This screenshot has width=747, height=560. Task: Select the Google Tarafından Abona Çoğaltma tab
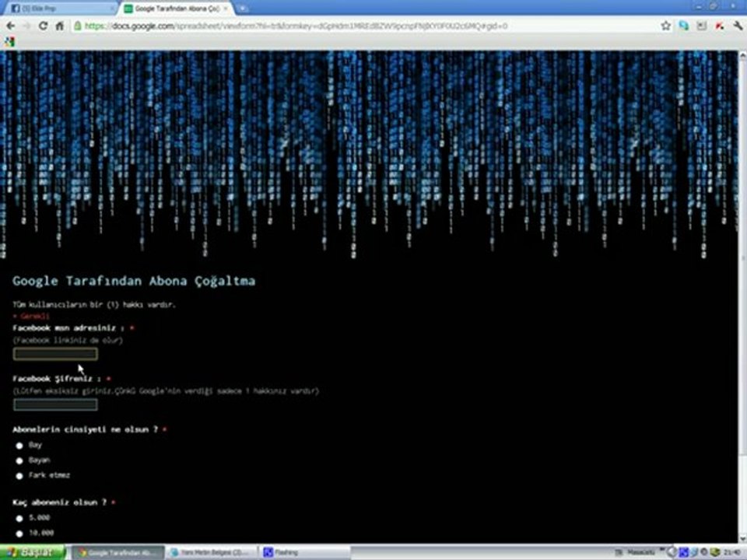(x=176, y=9)
